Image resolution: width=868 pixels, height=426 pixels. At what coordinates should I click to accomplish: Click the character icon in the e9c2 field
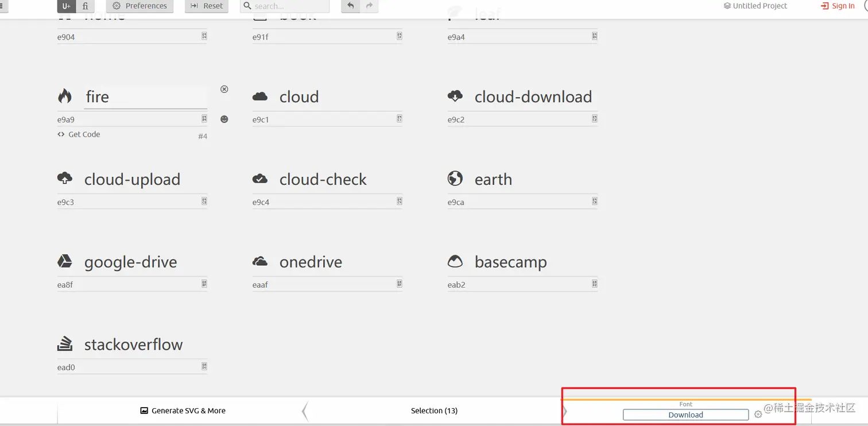[595, 119]
